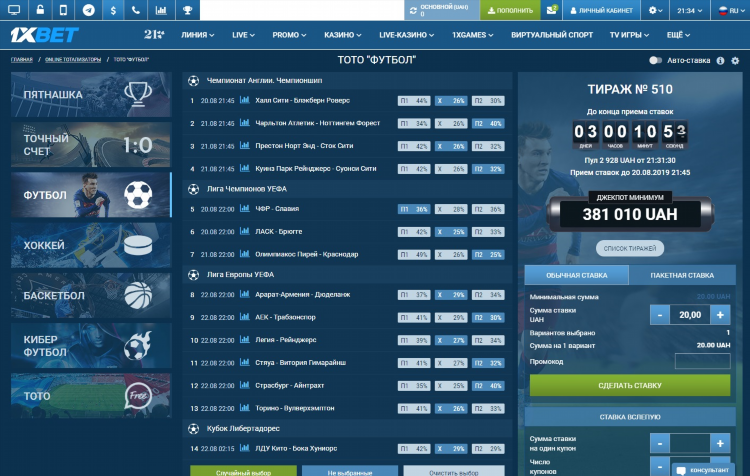Increase Сумма ставки UAH with plus button
750x476 pixels.
[720, 315]
